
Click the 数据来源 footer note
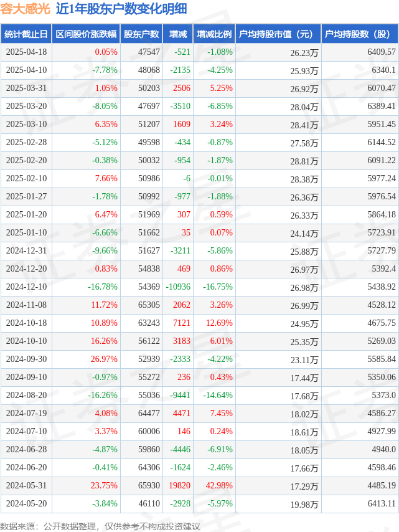pos(100,526)
